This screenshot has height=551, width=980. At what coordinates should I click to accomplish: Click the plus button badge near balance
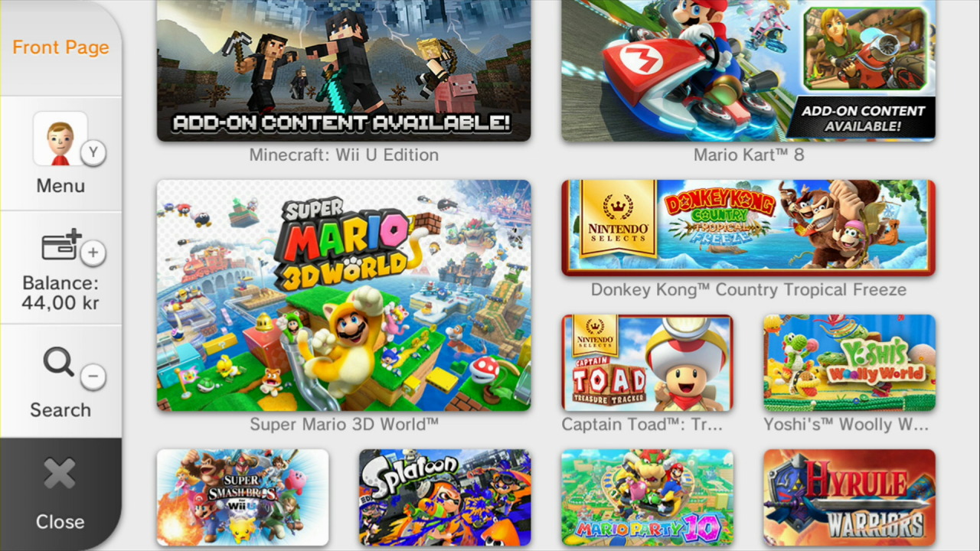[93, 253]
